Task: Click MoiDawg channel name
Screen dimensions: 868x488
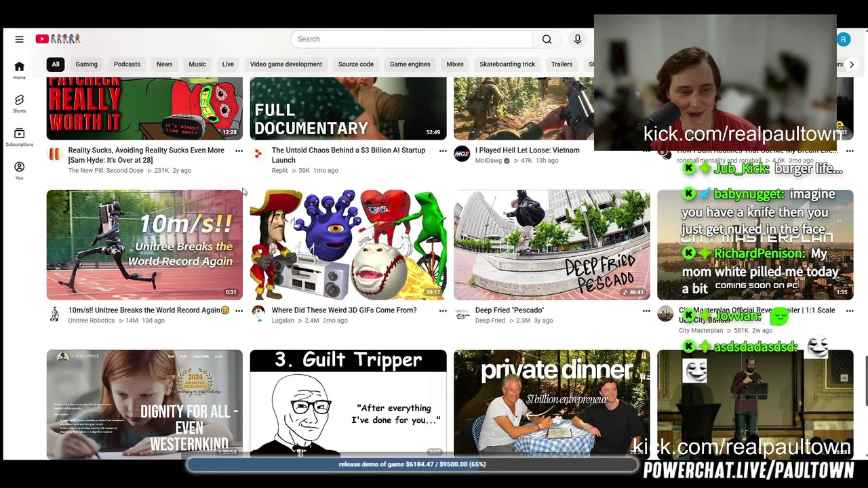Action: point(488,161)
